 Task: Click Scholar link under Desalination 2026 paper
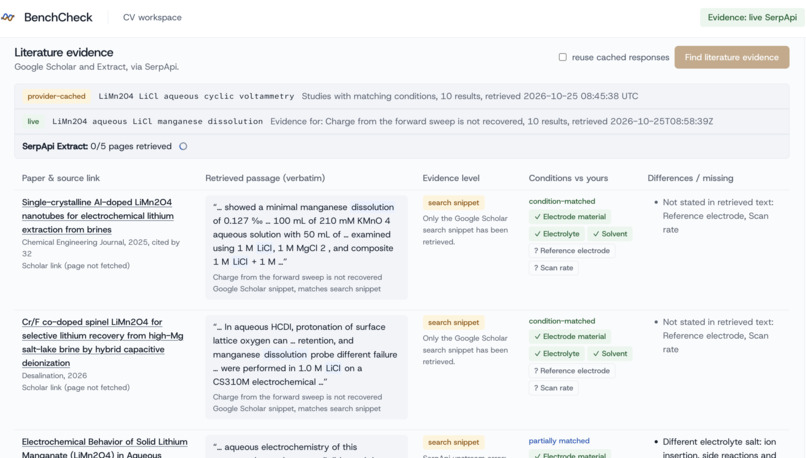click(x=76, y=387)
